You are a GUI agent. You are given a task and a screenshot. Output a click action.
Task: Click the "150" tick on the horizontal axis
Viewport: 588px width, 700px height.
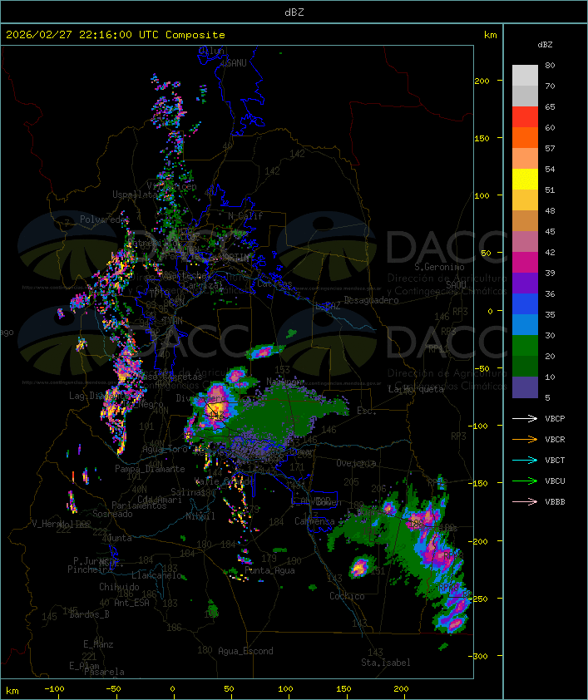[343, 689]
